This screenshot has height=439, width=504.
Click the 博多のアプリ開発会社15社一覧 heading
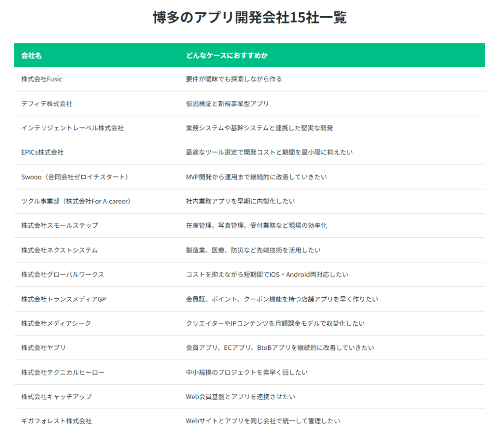coord(250,18)
